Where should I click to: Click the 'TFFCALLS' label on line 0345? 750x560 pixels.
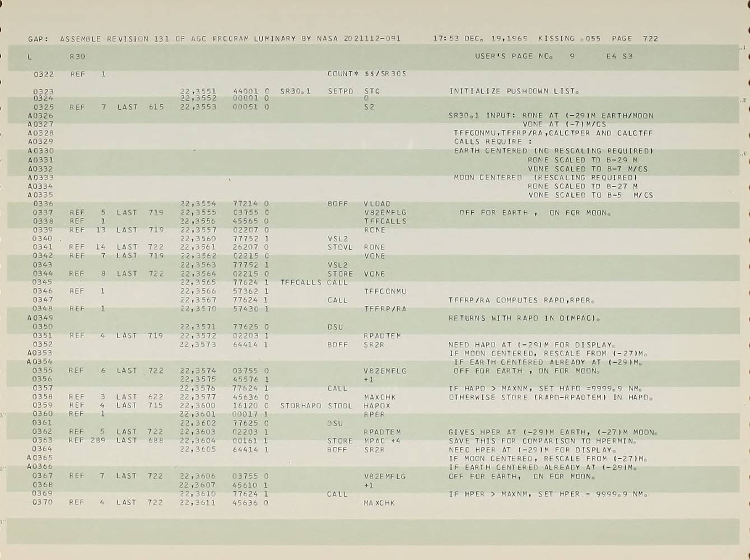tap(301, 282)
